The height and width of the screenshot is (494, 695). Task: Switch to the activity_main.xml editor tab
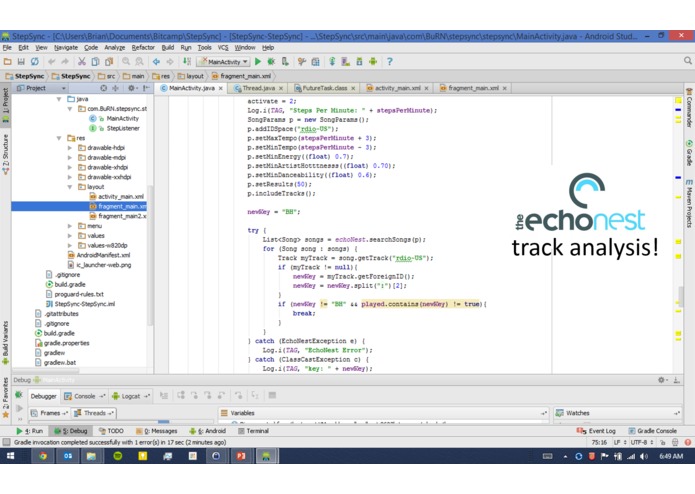397,88
